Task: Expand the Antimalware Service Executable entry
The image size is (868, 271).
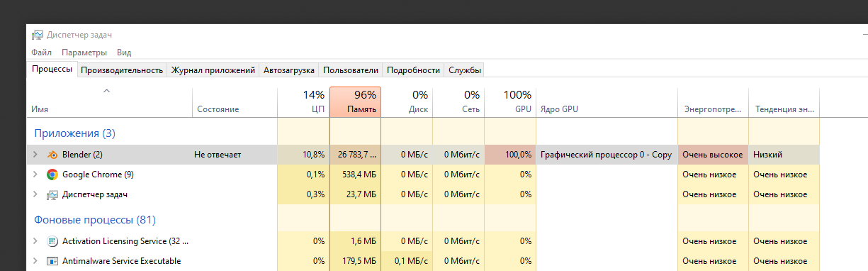Action: [35, 261]
